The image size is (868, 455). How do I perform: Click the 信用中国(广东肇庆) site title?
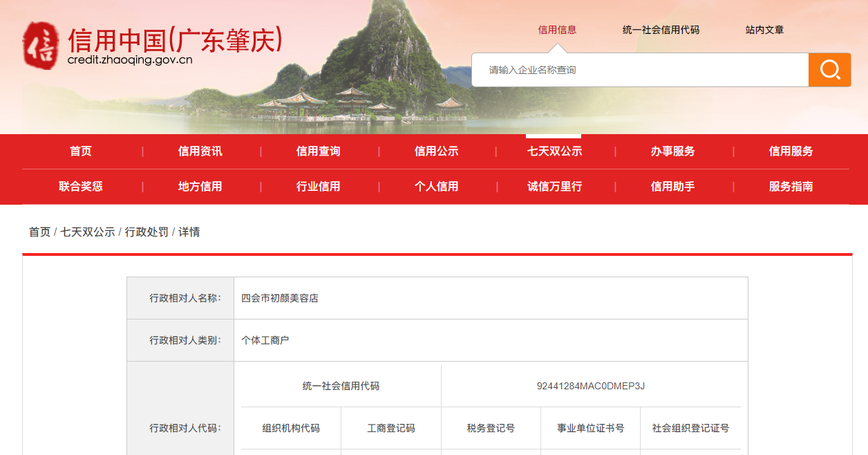(176, 40)
